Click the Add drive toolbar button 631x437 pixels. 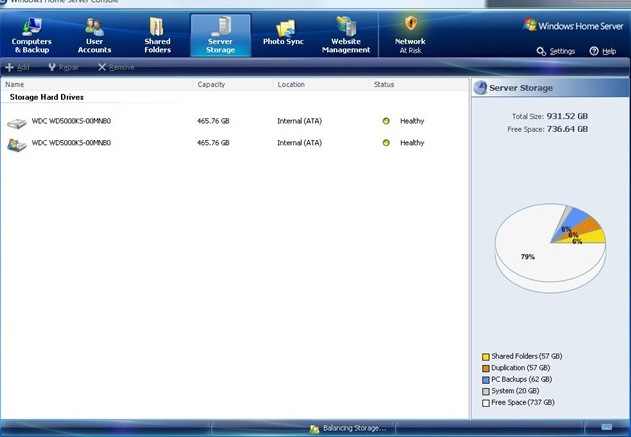click(x=17, y=67)
